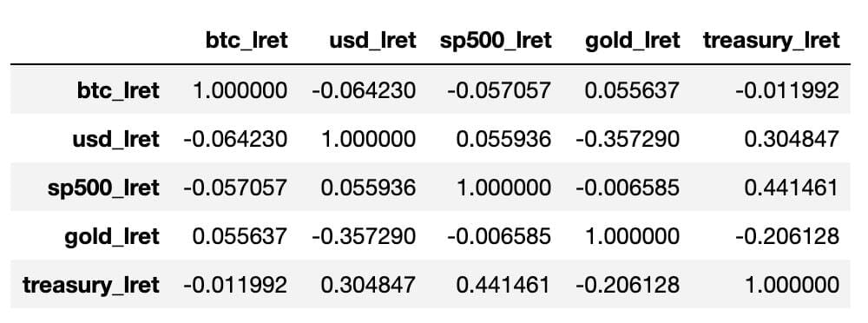Click the treasury_lret column header
This screenshot has height=323, width=868.
pyautogui.click(x=771, y=41)
